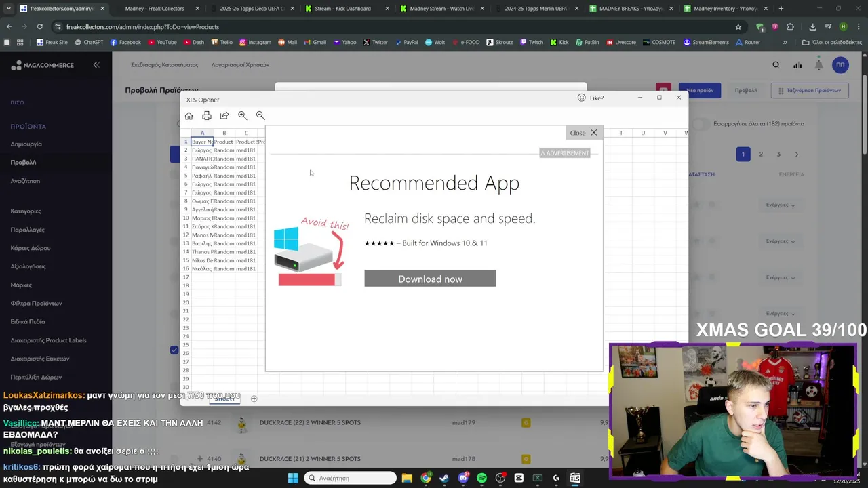Image resolution: width=868 pixels, height=488 pixels.
Task: Open Φίλτρα Προϊόντων in the sidebar
Action: 36,304
